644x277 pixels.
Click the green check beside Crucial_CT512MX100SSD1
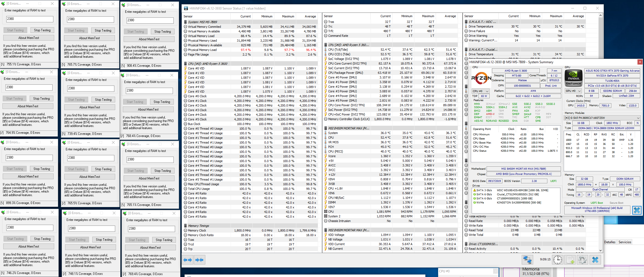coord(475,194)
